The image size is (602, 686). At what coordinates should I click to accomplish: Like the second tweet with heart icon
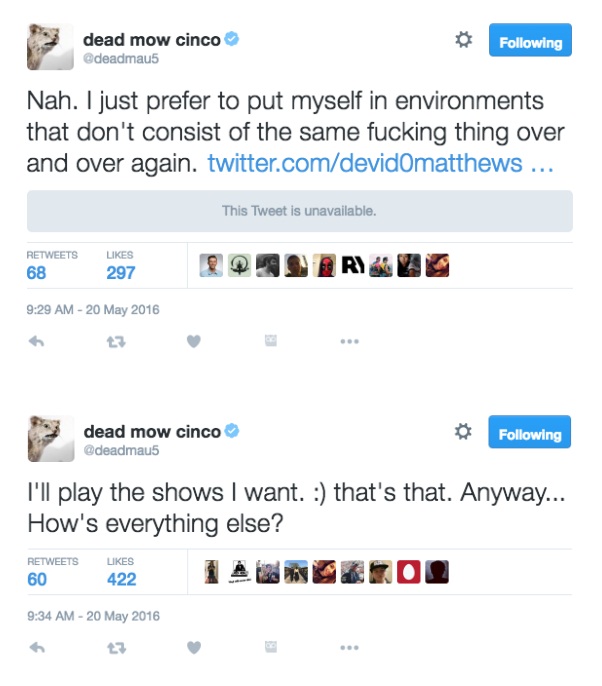pyautogui.click(x=194, y=648)
